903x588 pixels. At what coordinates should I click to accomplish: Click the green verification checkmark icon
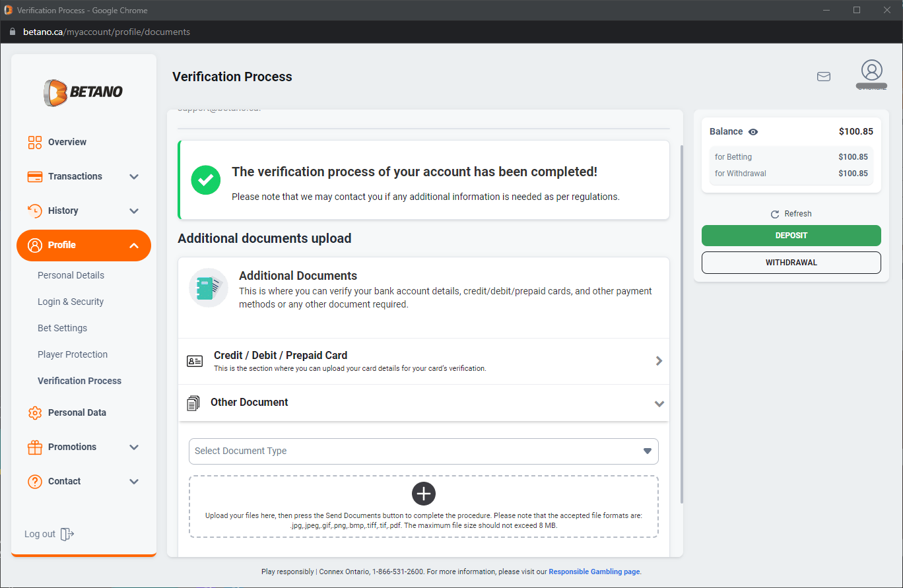click(206, 180)
